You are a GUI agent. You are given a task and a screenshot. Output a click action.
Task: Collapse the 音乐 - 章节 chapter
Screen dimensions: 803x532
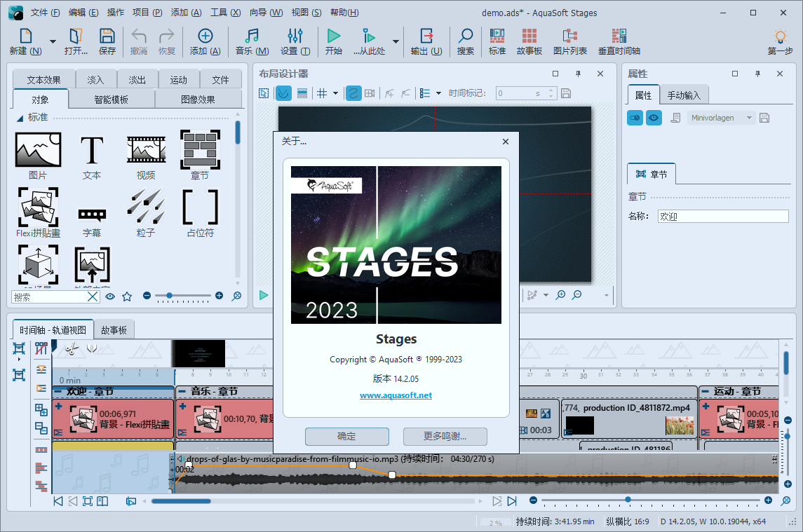tap(182, 391)
